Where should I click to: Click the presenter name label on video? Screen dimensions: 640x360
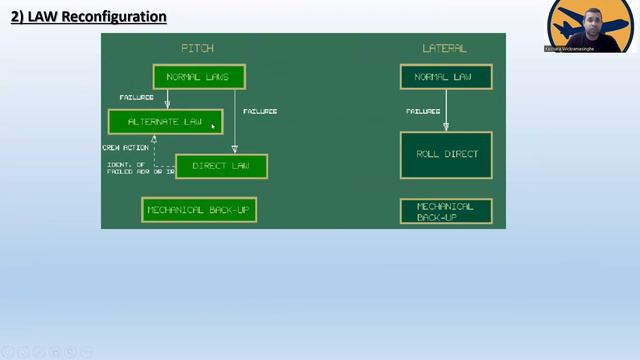[x=569, y=49]
